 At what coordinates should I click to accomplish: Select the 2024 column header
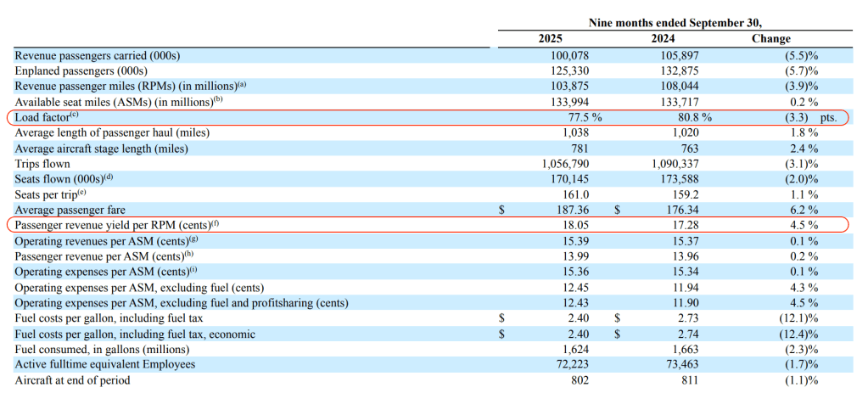[662, 39]
